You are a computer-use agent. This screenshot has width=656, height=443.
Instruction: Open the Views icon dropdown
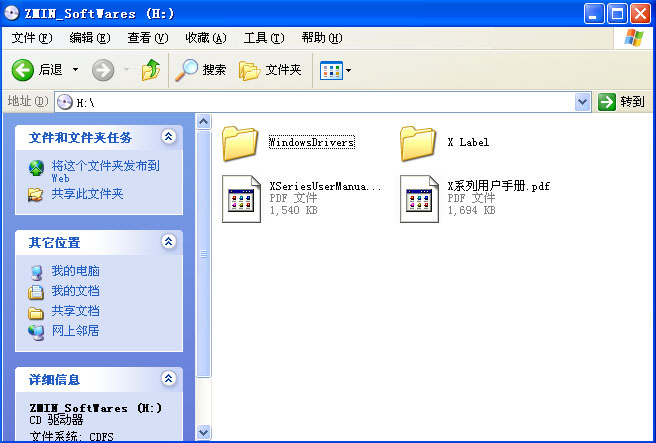click(x=335, y=70)
